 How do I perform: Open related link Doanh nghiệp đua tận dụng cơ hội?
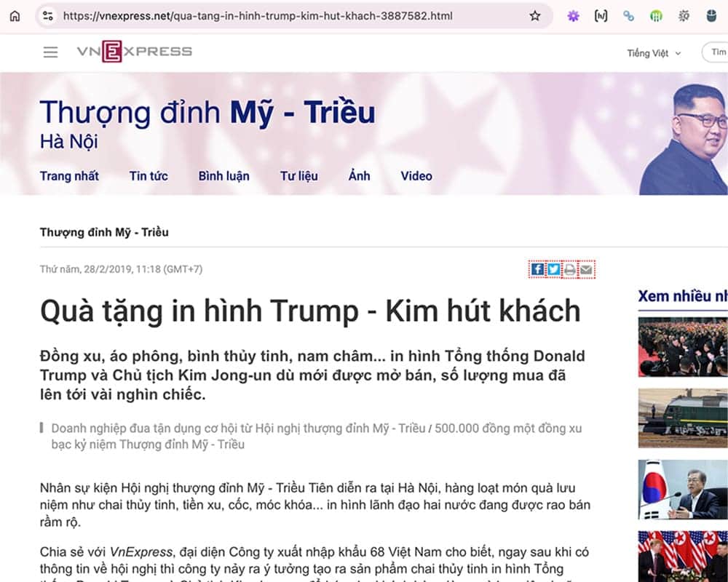point(238,428)
